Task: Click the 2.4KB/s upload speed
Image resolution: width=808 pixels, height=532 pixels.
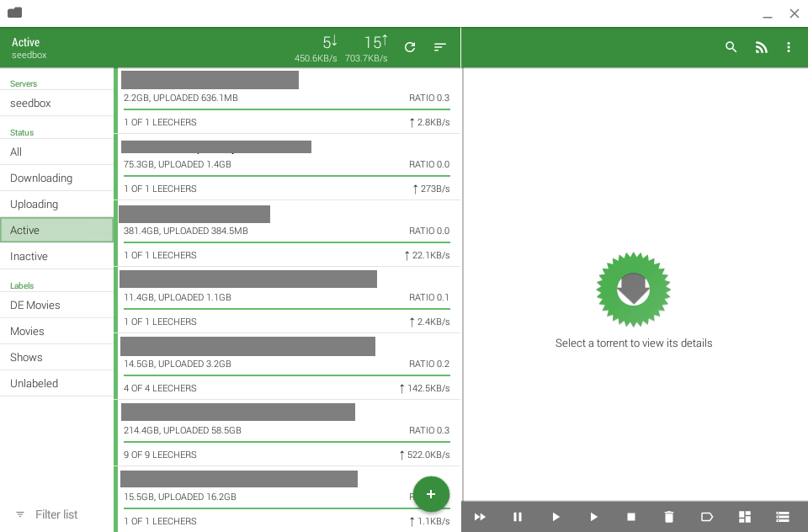Action: tap(430, 322)
